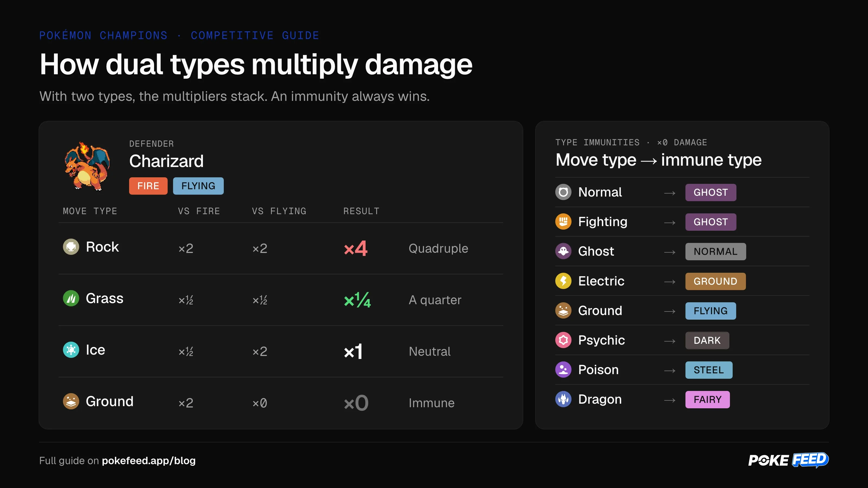Click the 'VS FIRE' column header
Screen dimensions: 868x488
click(x=199, y=211)
